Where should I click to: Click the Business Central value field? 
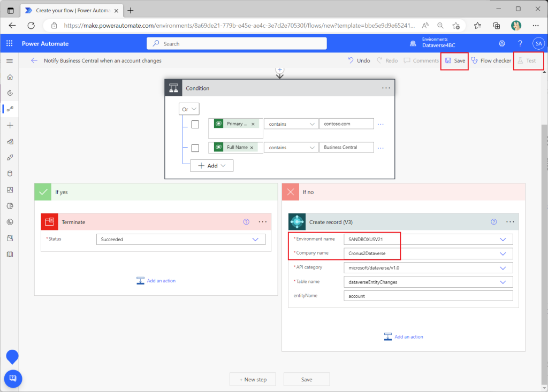pos(346,148)
